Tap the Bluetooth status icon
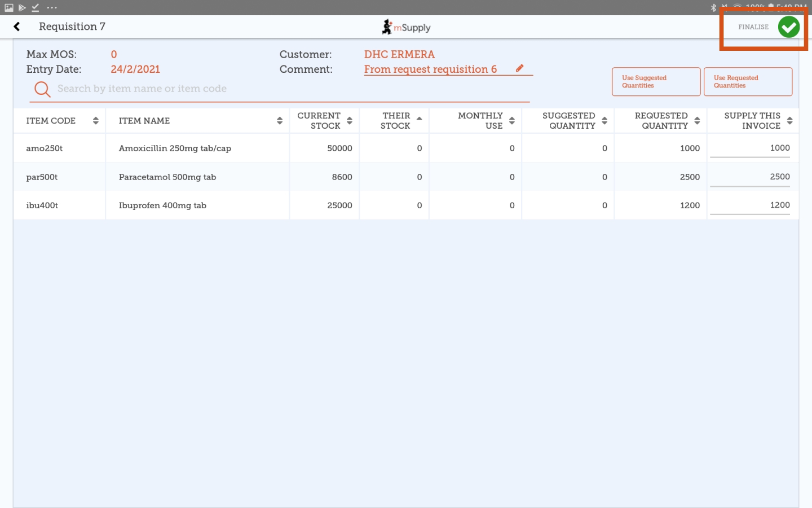812x508 pixels. click(713, 7)
